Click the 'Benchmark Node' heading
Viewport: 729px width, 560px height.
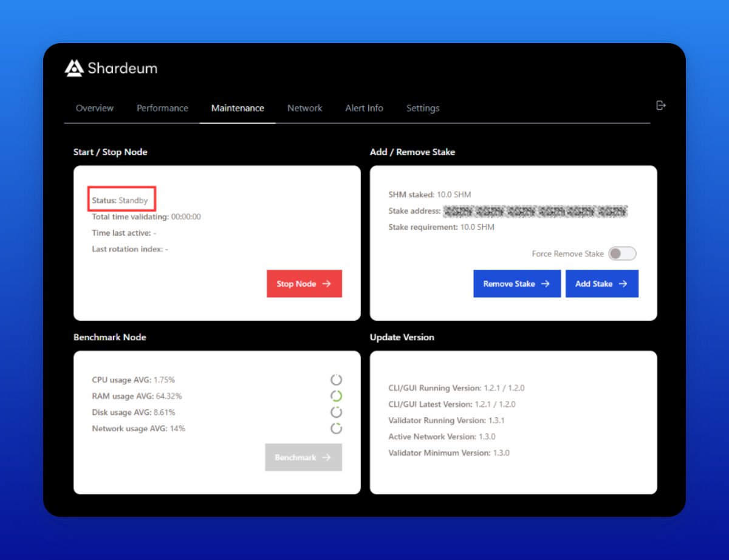pos(110,337)
